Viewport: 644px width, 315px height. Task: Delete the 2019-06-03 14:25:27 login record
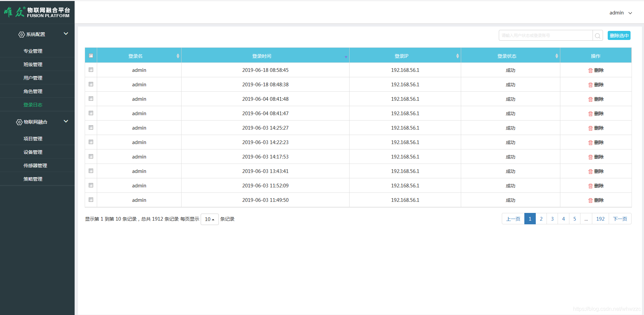click(x=596, y=128)
